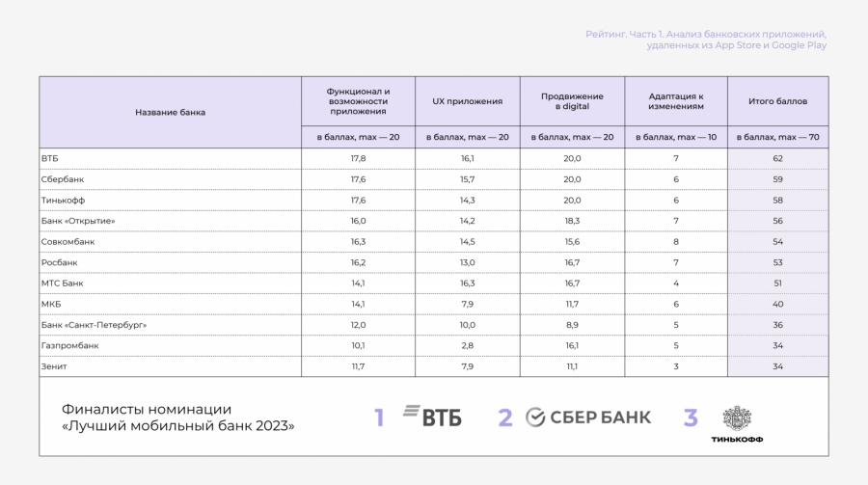This screenshot has width=868, height=485.
Task: Click the ВТБ logo in finalists
Action: tap(431, 417)
